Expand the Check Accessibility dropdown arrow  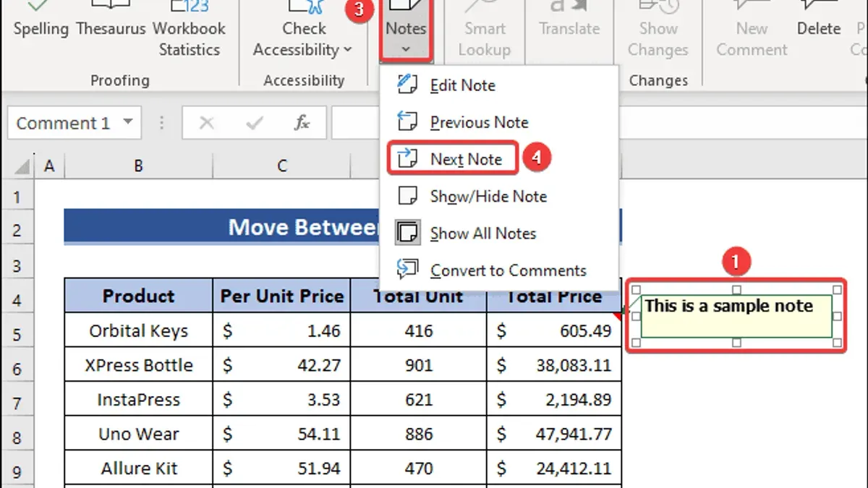(347, 50)
